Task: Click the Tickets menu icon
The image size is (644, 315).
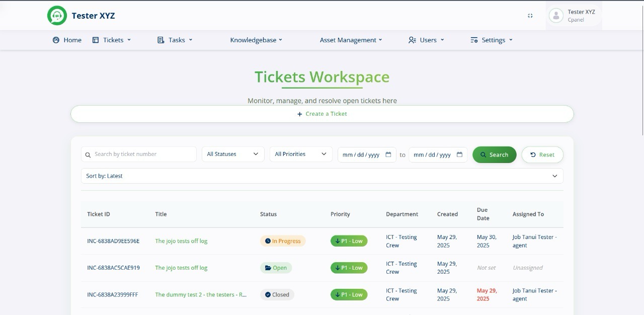Action: pyautogui.click(x=96, y=40)
